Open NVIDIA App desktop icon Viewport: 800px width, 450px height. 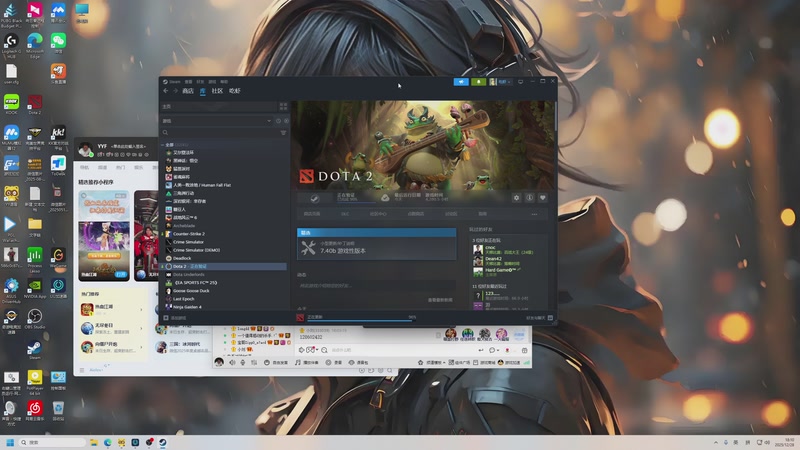tap(35, 288)
